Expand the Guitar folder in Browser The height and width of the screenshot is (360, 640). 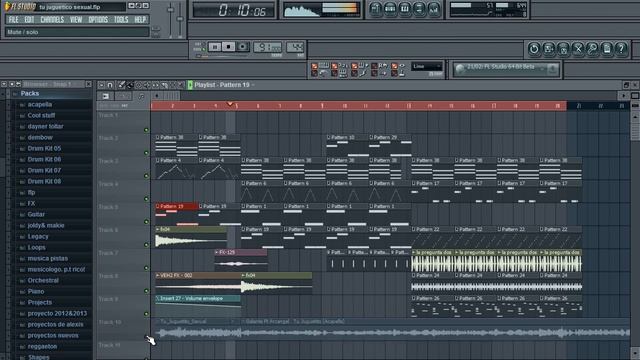point(36,214)
